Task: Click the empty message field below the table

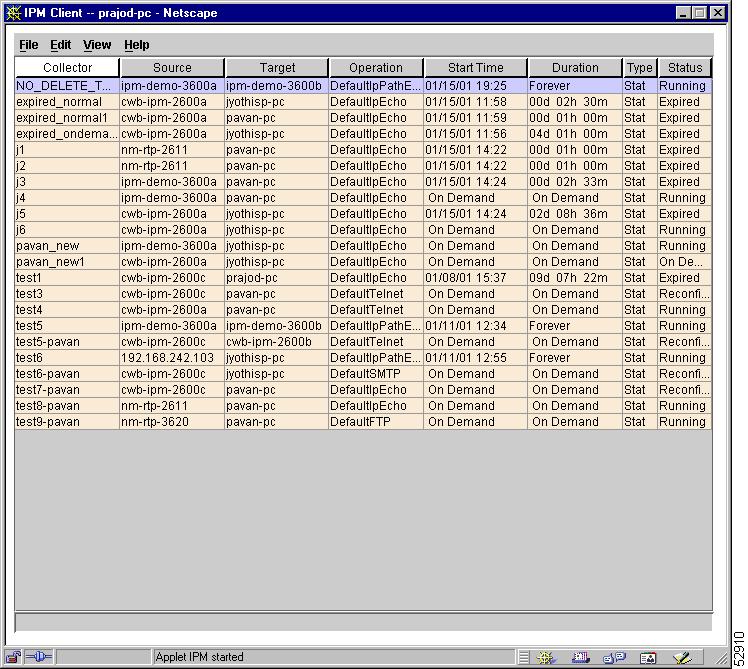Action: [364, 623]
